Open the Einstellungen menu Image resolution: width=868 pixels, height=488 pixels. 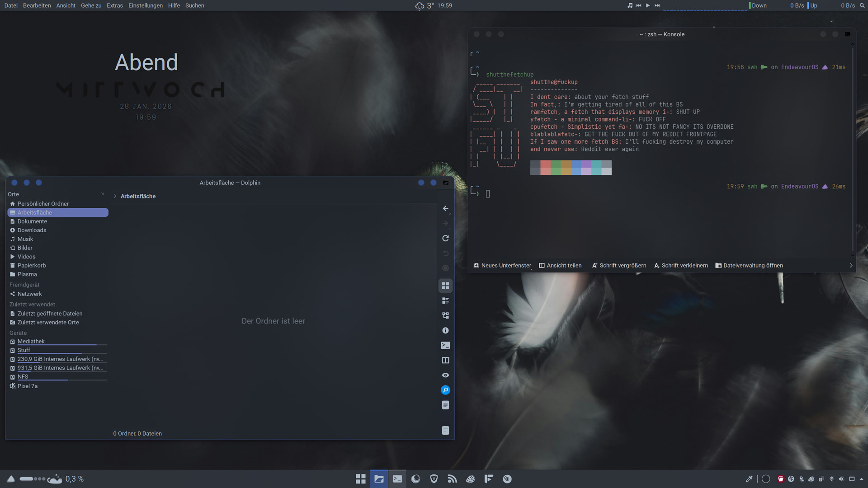[145, 5]
